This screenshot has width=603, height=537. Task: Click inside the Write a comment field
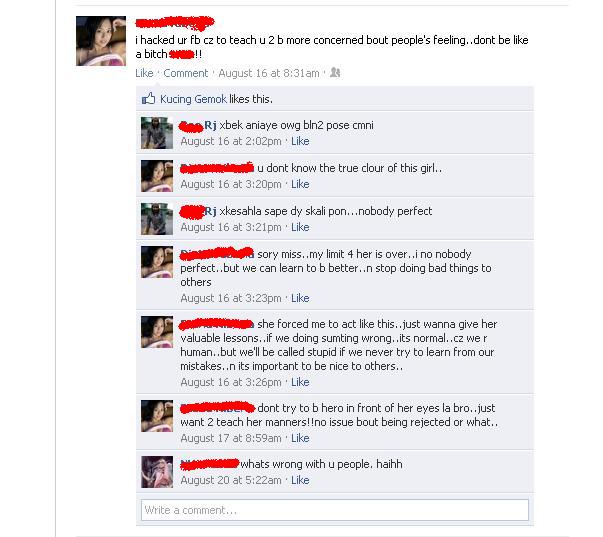(335, 510)
